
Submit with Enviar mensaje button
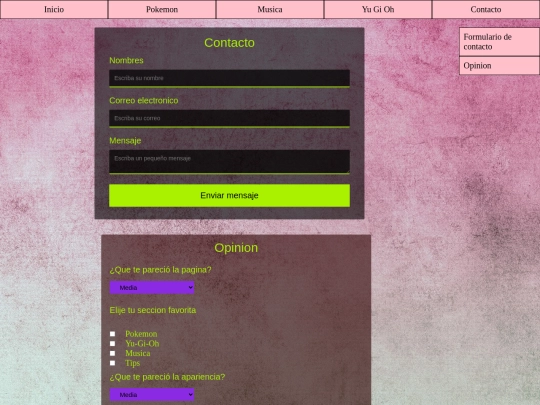click(229, 196)
